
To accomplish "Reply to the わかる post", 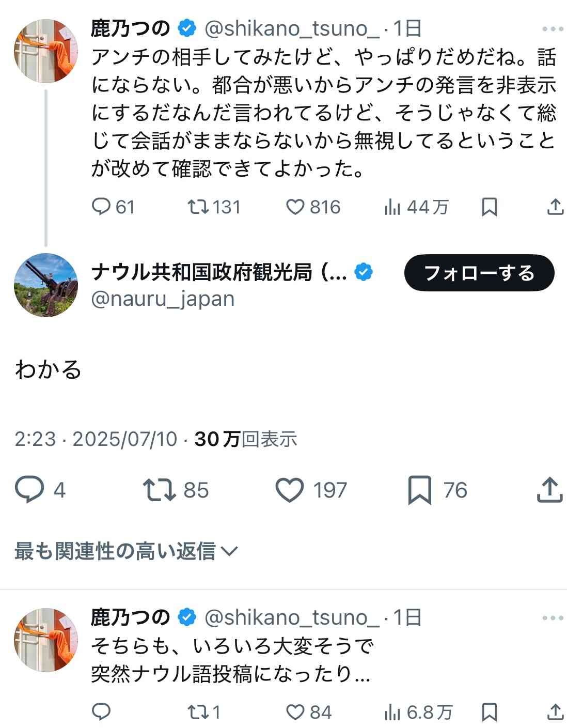I will 29,490.
